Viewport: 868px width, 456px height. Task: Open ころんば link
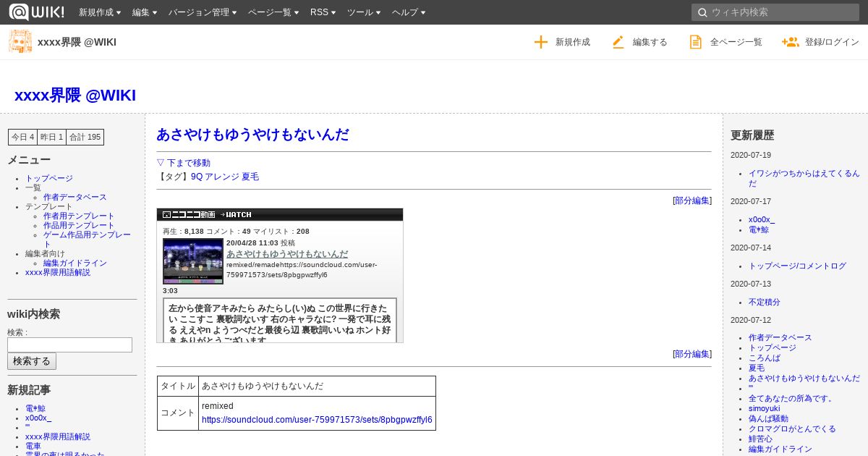(x=765, y=358)
